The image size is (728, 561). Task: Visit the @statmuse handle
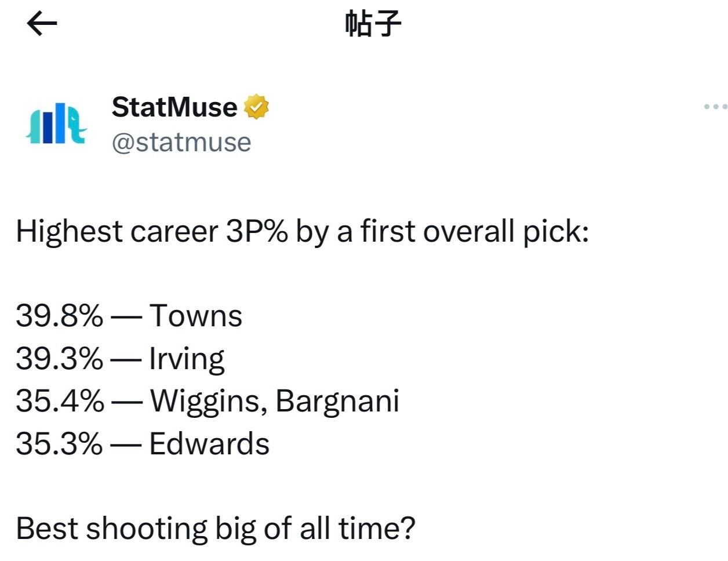point(181,142)
